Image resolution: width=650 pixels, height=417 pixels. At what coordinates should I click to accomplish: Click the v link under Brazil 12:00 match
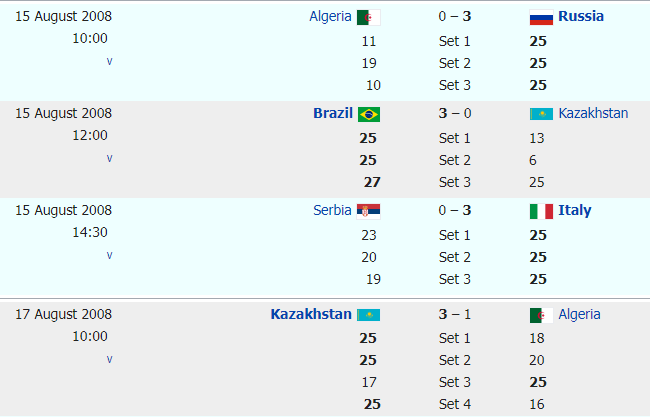pos(109,158)
